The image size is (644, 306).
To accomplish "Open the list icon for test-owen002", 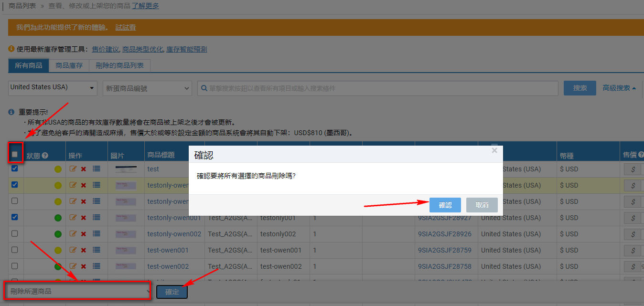I will (x=97, y=266).
